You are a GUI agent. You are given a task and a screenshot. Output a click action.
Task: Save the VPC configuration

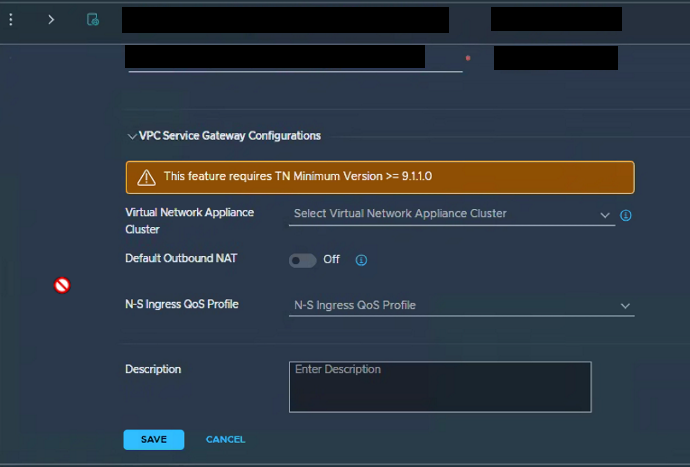tap(154, 439)
